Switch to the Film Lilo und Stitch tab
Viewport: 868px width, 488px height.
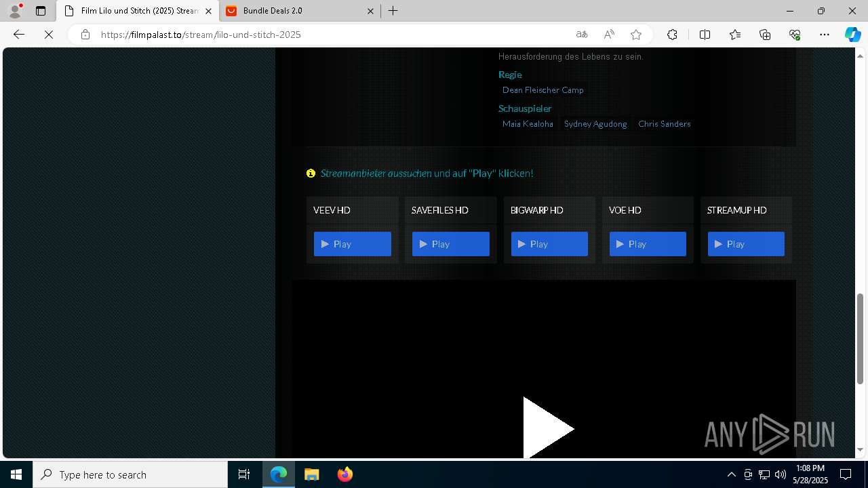click(x=139, y=11)
